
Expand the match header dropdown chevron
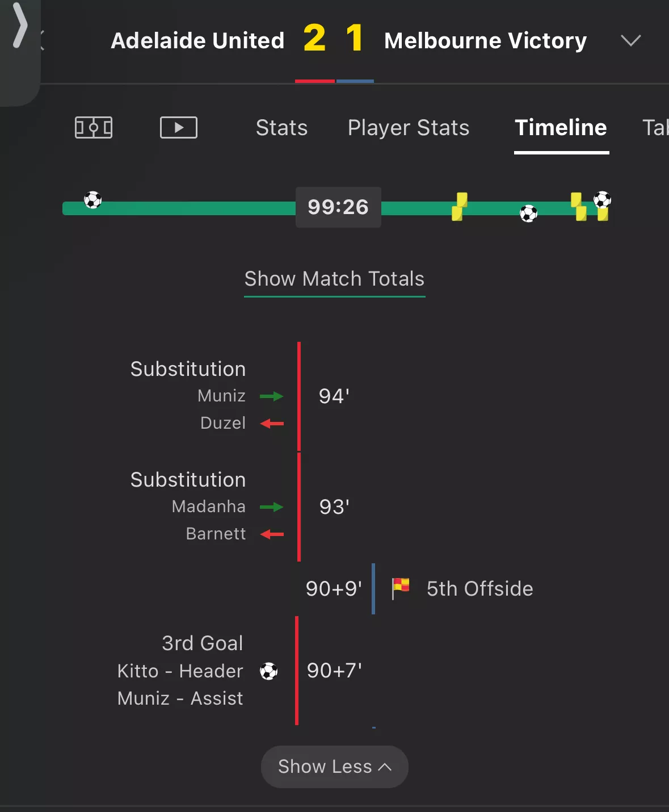tap(630, 41)
